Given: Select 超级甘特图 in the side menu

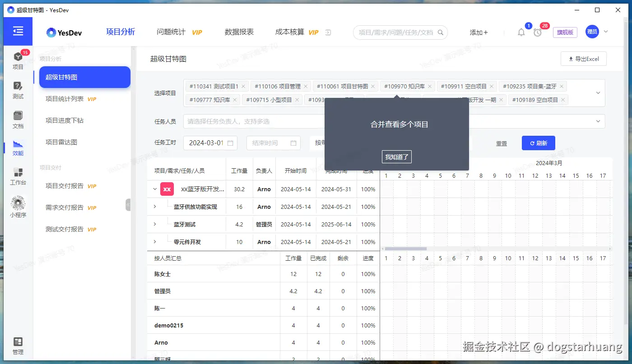Looking at the screenshot, I should tap(85, 77).
